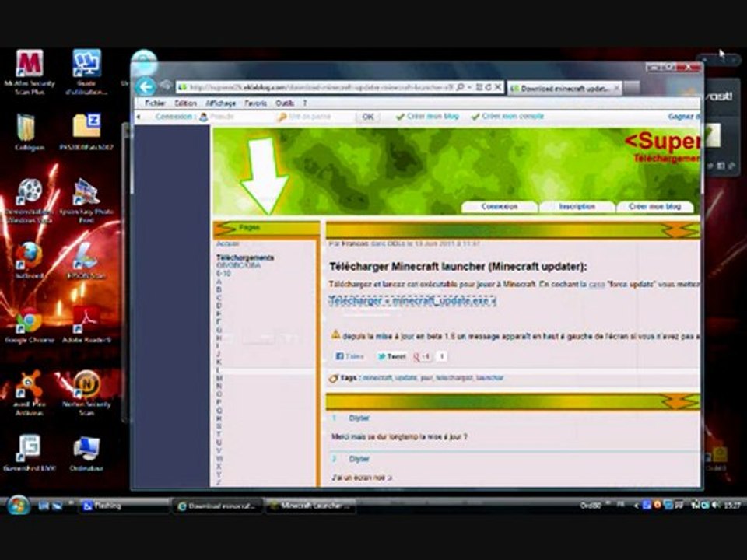
Task: Click the post title Télécharger Minecraft launcher
Action: (458, 267)
